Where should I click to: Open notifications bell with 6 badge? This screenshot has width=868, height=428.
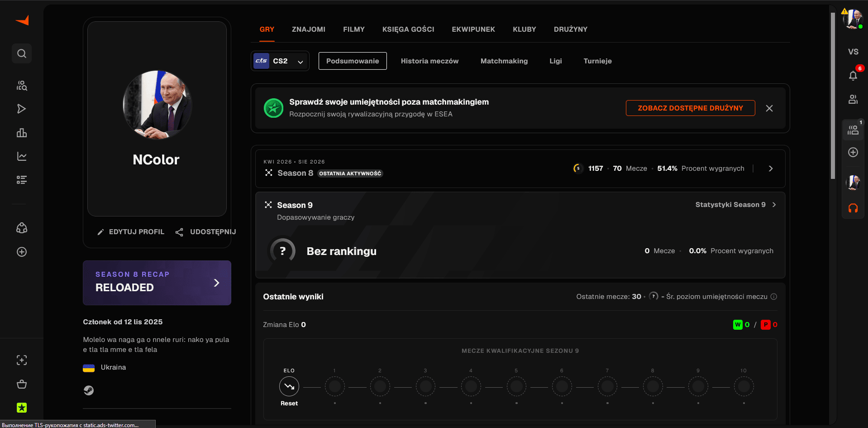(853, 75)
